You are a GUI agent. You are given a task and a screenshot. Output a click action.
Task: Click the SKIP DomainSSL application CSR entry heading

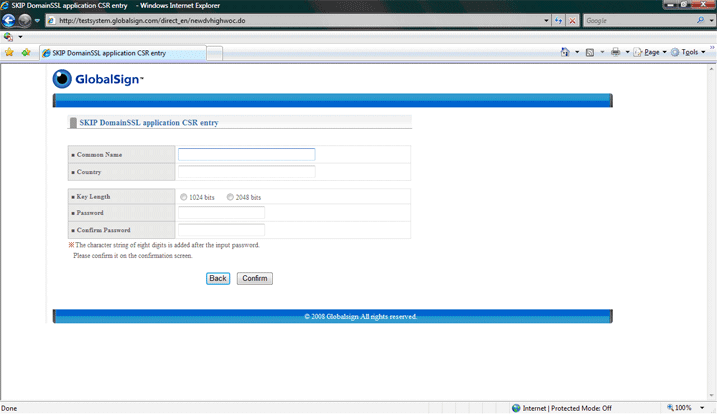click(149, 123)
